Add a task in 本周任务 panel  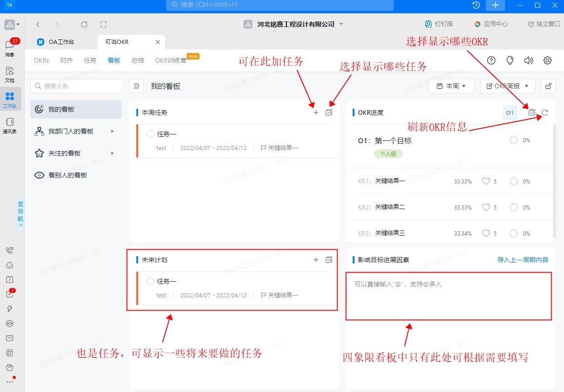(x=316, y=113)
